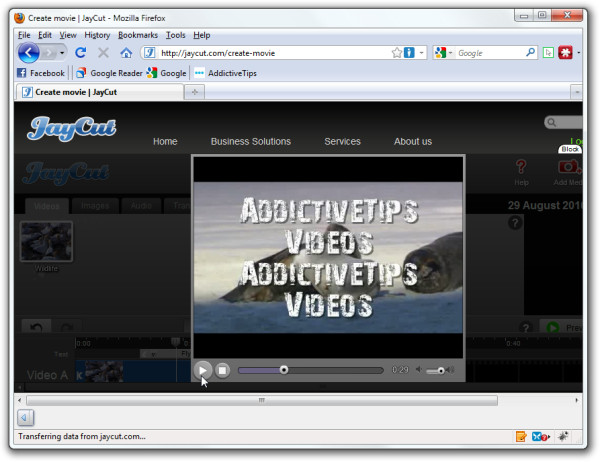Screen dimensions: 600x462
Task: Click the help icon beside Preview
Action: [x=526, y=328]
